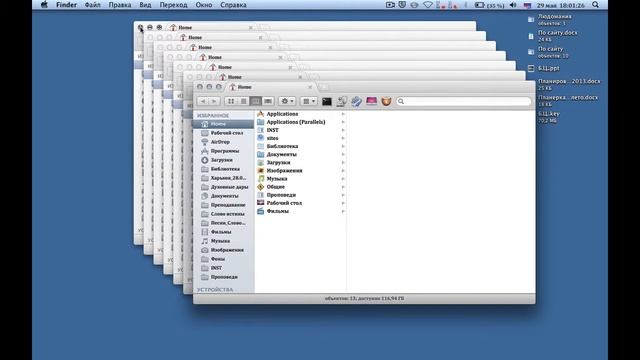Expand arrow on Изображения row in column list
This screenshot has height=360, width=640.
(x=343, y=171)
